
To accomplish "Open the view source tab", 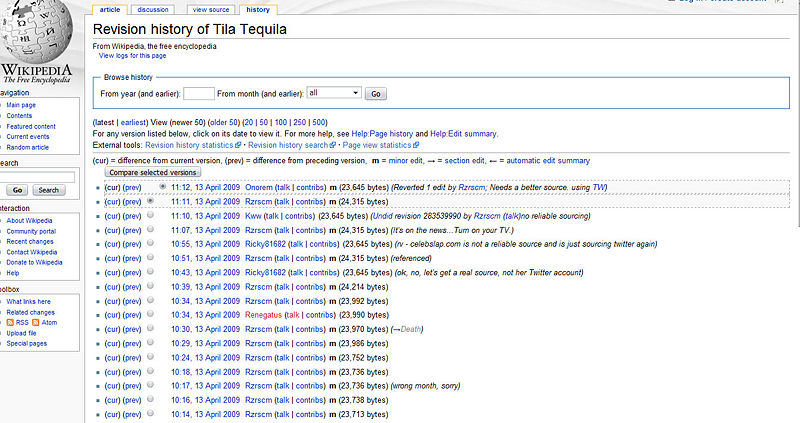I will (x=210, y=9).
